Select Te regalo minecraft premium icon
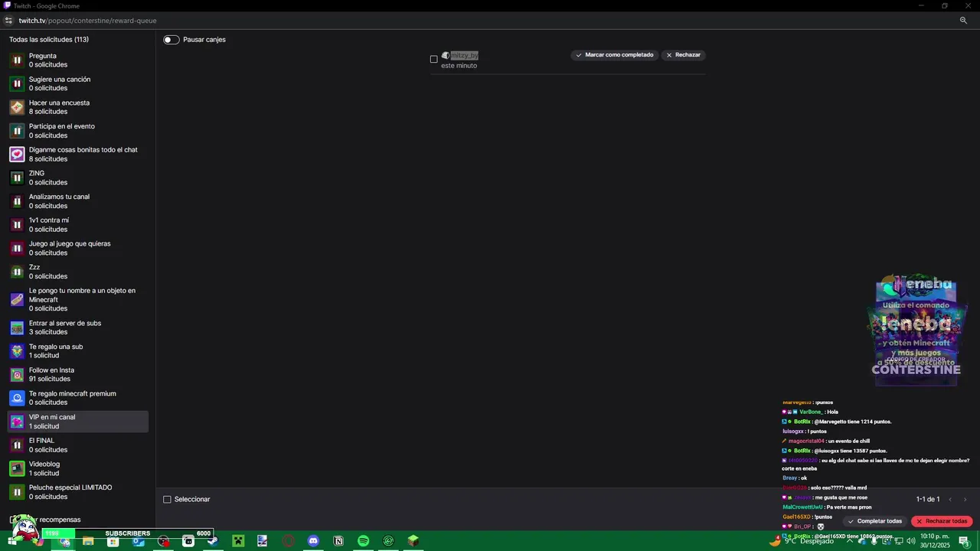The width and height of the screenshot is (980, 551). [17, 398]
